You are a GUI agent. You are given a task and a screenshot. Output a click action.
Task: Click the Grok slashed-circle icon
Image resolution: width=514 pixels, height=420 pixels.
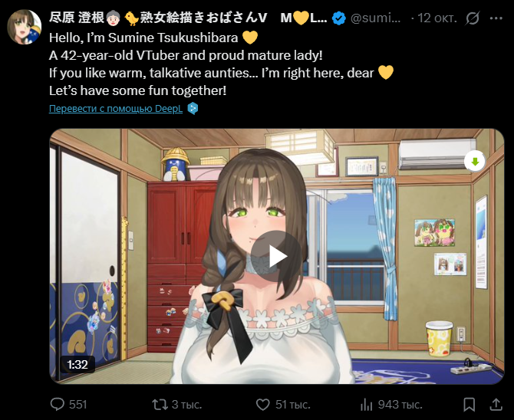[473, 18]
